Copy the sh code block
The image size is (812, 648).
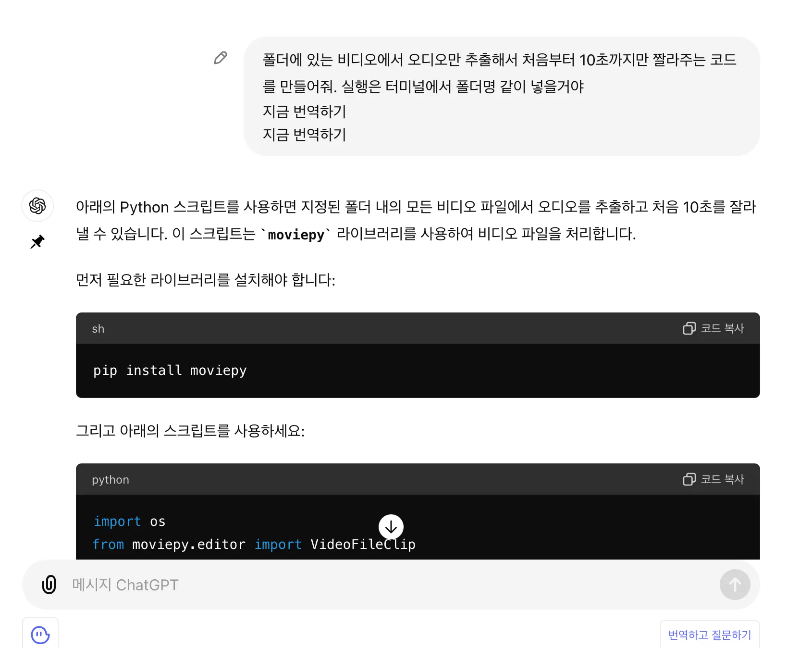click(713, 328)
